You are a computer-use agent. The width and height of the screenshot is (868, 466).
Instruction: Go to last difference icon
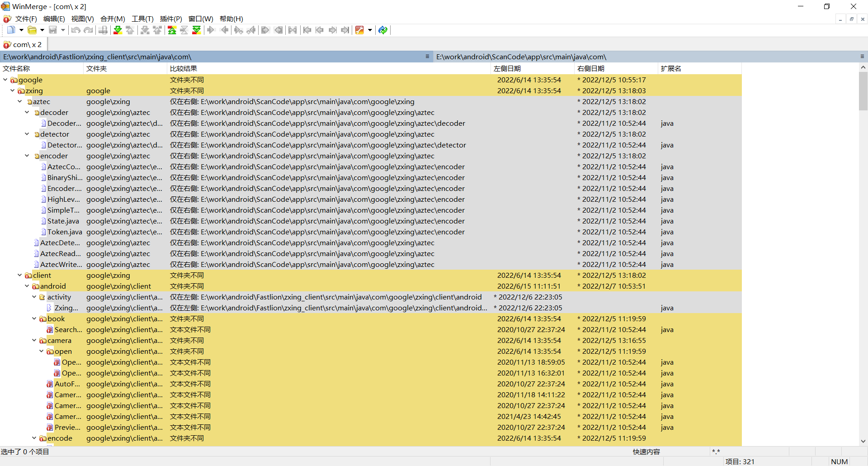coord(197,30)
